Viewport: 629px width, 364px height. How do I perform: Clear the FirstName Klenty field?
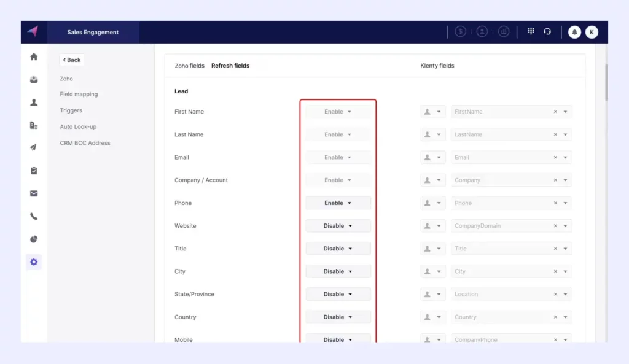tap(555, 112)
